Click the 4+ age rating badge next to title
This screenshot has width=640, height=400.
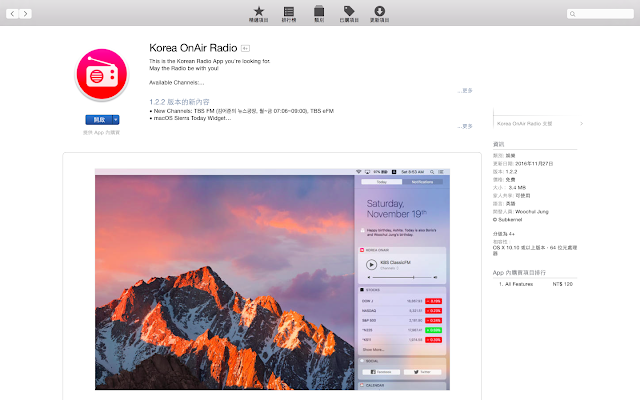tap(245, 49)
